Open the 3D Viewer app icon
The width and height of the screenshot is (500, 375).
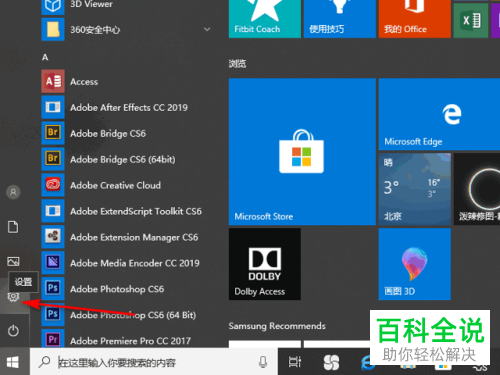click(x=53, y=7)
